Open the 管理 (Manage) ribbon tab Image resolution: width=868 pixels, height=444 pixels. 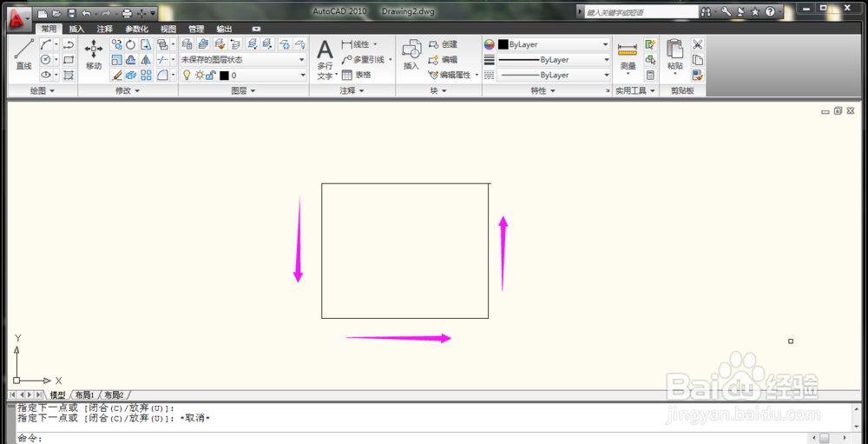(x=196, y=30)
